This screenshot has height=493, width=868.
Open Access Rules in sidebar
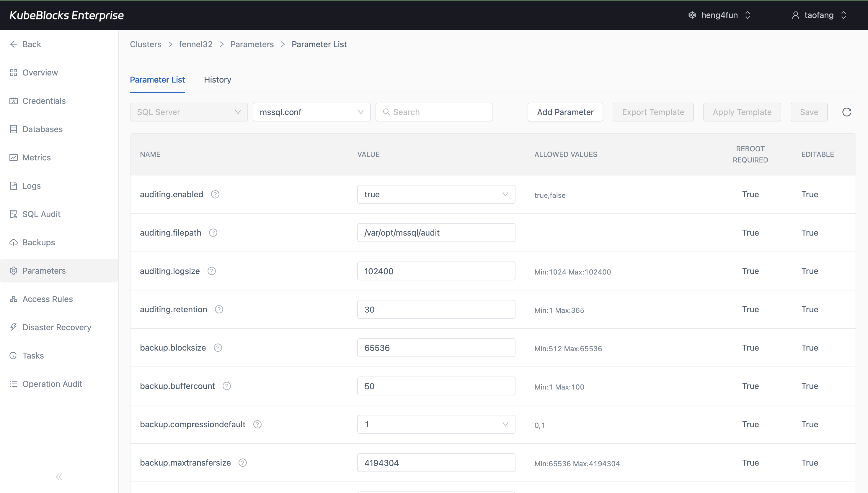click(48, 299)
